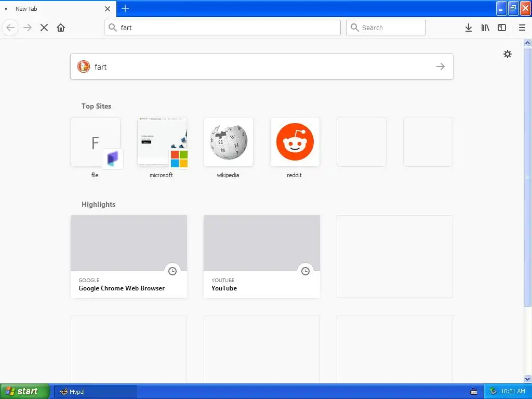Click history clock icon on YouTube card
Viewport: 532px width, 399px height.
point(305,271)
